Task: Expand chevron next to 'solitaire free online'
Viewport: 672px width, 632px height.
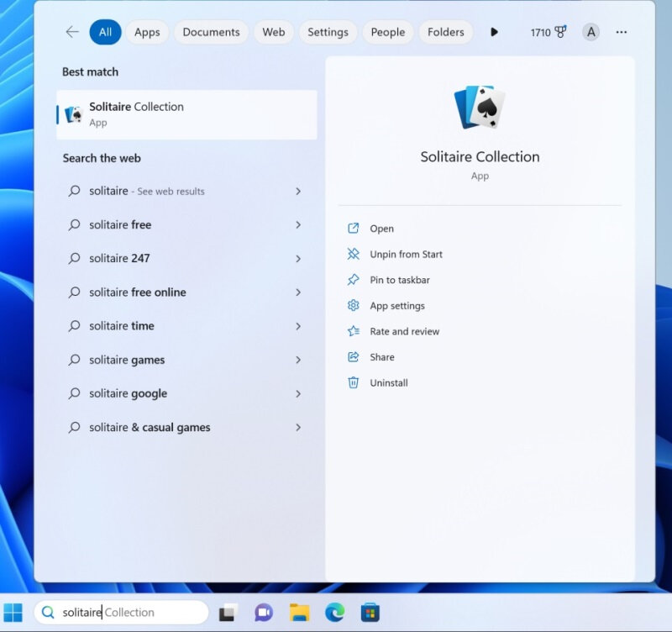Action: [298, 292]
